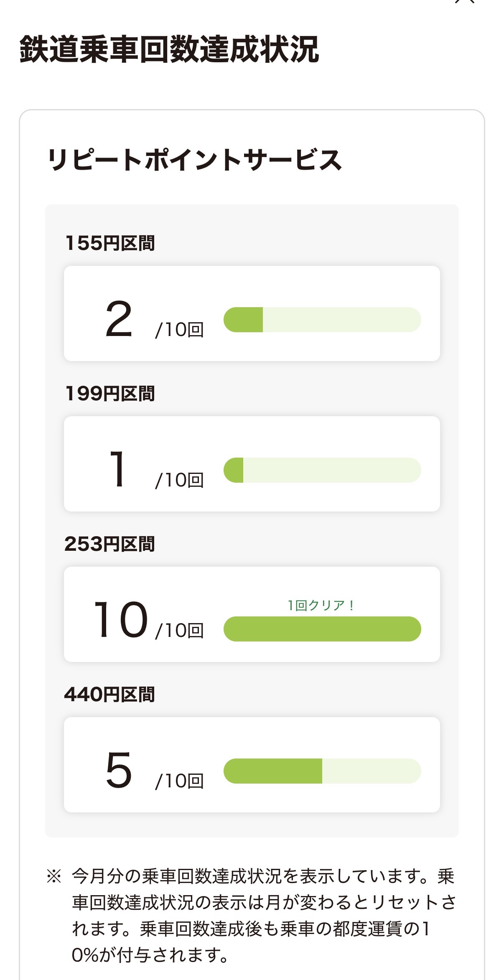Click the 199円区間 progress bar
The width and height of the screenshot is (504, 980).
click(322, 470)
